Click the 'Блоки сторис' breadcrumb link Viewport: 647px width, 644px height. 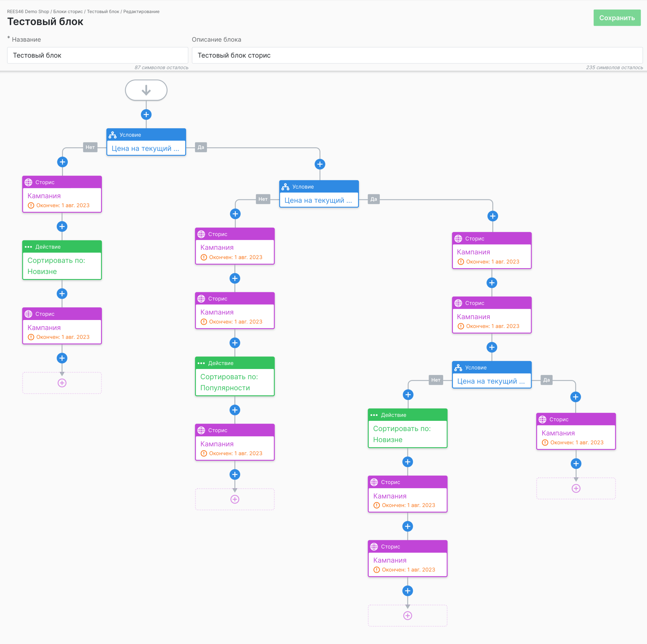pyautogui.click(x=68, y=11)
